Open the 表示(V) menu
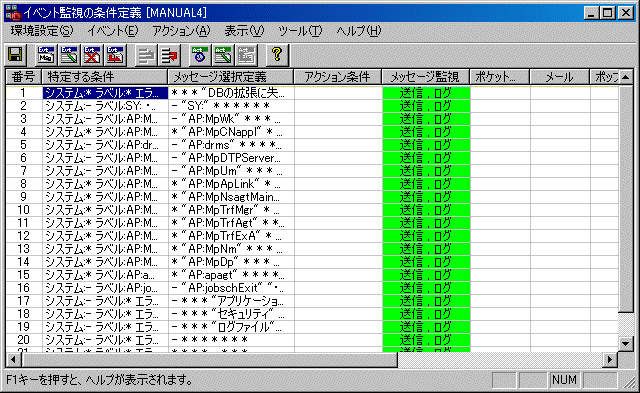 pyautogui.click(x=244, y=31)
